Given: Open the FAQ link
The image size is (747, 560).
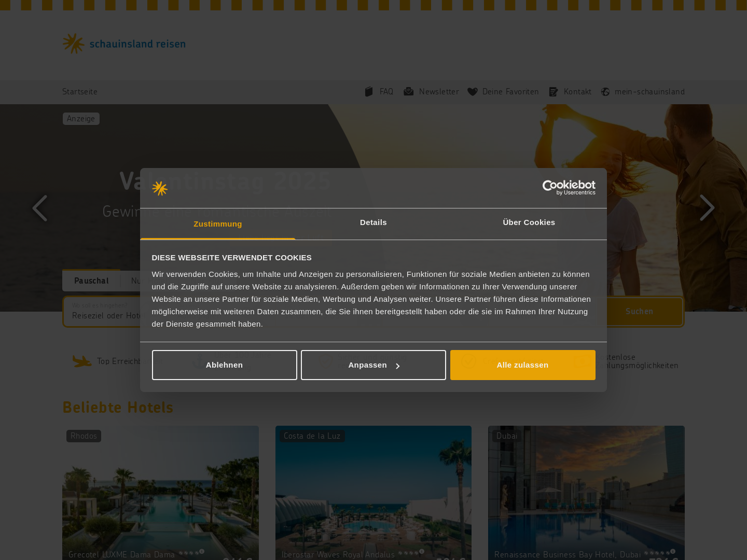Looking at the screenshot, I should point(386,92).
